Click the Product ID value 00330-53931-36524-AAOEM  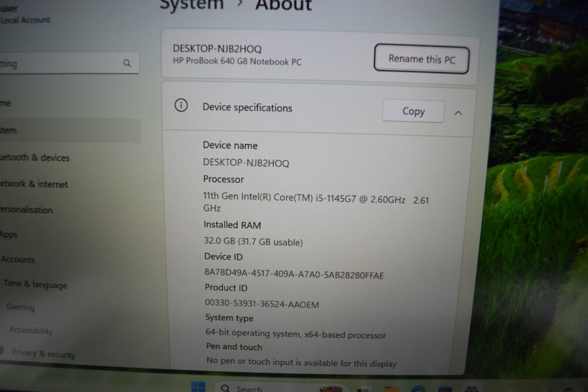(262, 304)
